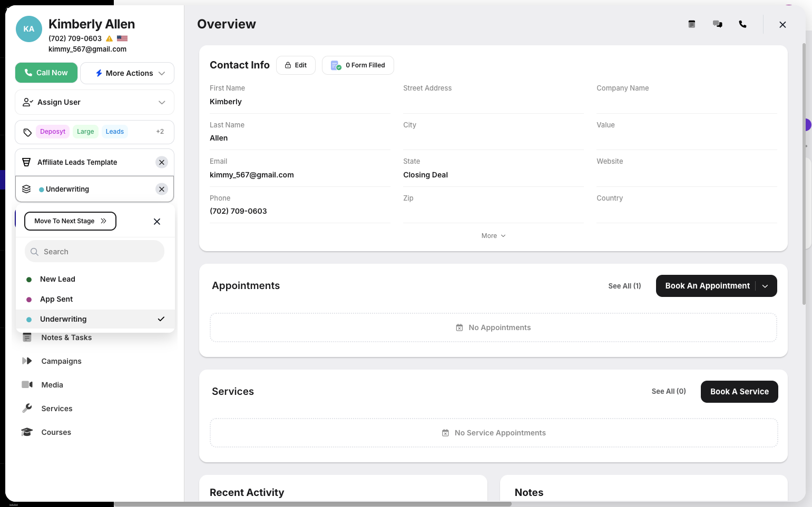Click the Closing Deal state value
This screenshot has height=507, width=812.
click(426, 175)
